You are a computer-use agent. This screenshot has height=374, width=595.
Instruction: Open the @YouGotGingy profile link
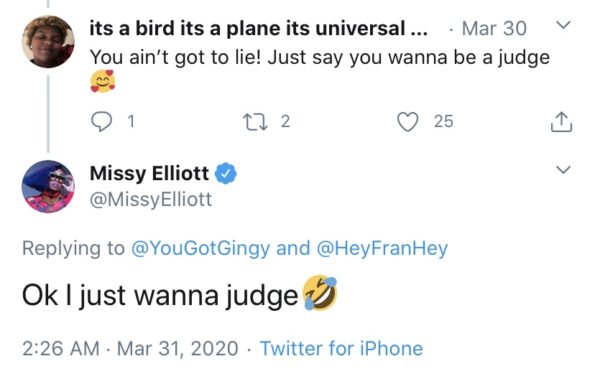(x=200, y=248)
